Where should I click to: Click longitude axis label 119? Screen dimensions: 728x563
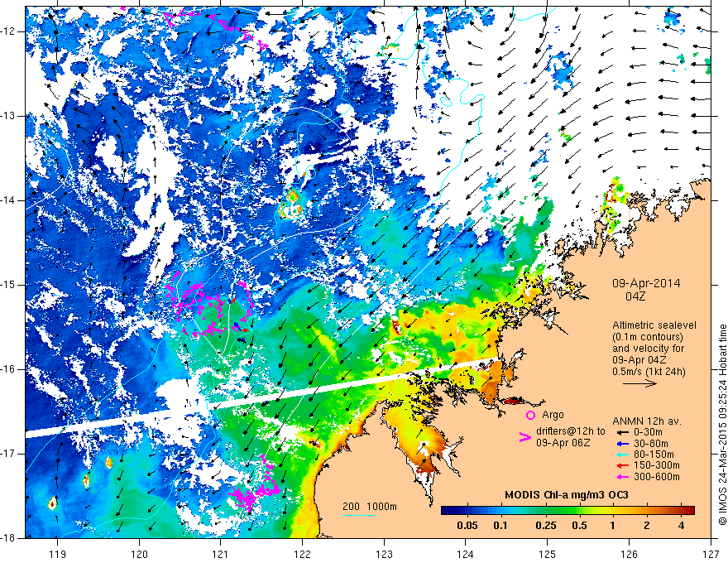(58, 554)
